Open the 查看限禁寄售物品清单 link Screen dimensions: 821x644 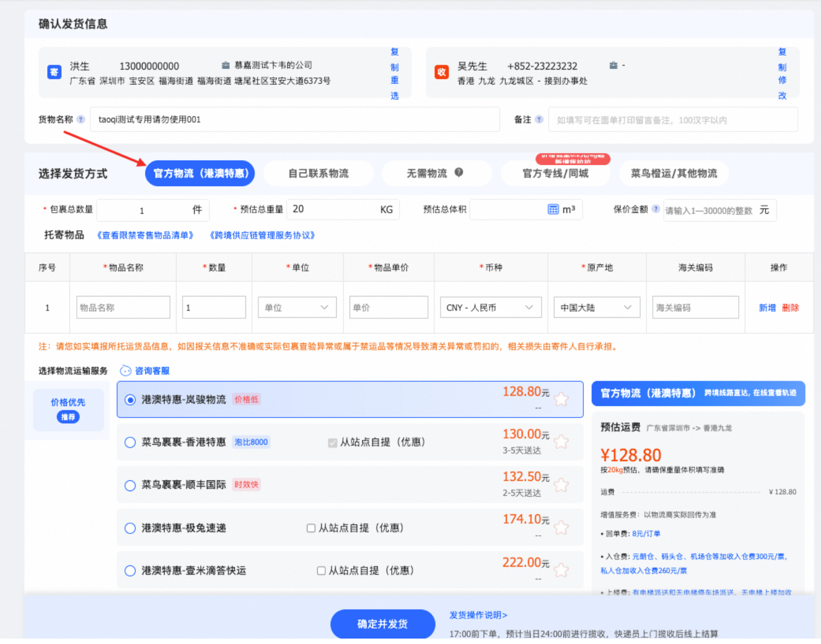coord(145,235)
